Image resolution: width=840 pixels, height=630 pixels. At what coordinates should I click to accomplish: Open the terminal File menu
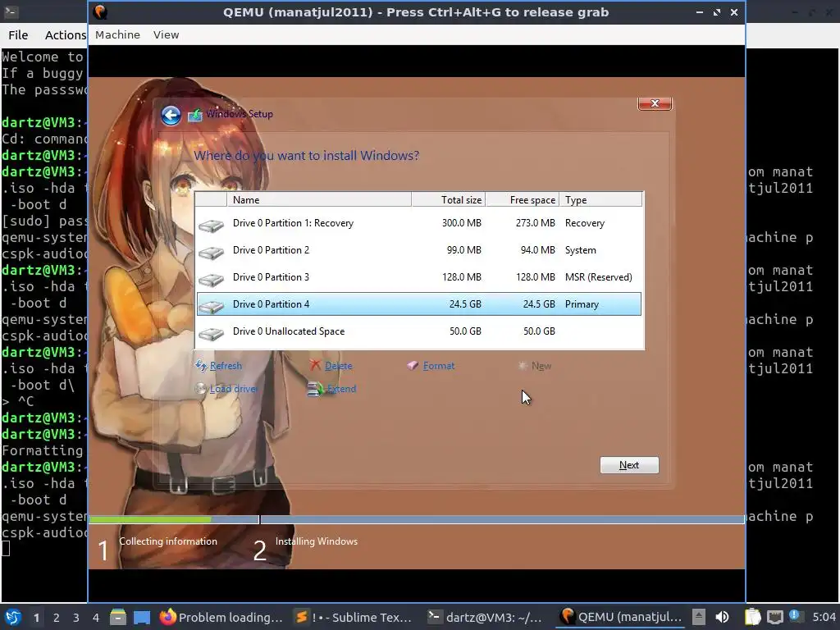click(x=18, y=35)
